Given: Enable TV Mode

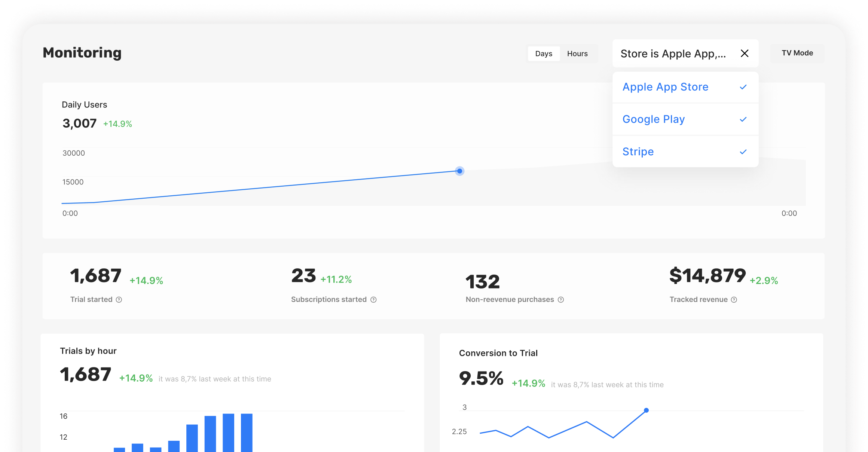Looking at the screenshot, I should point(797,53).
